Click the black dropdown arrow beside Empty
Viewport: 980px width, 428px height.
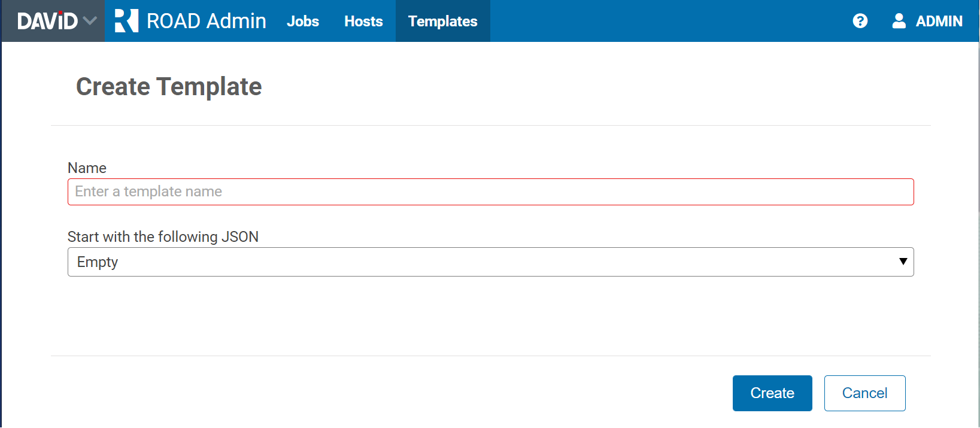point(903,262)
